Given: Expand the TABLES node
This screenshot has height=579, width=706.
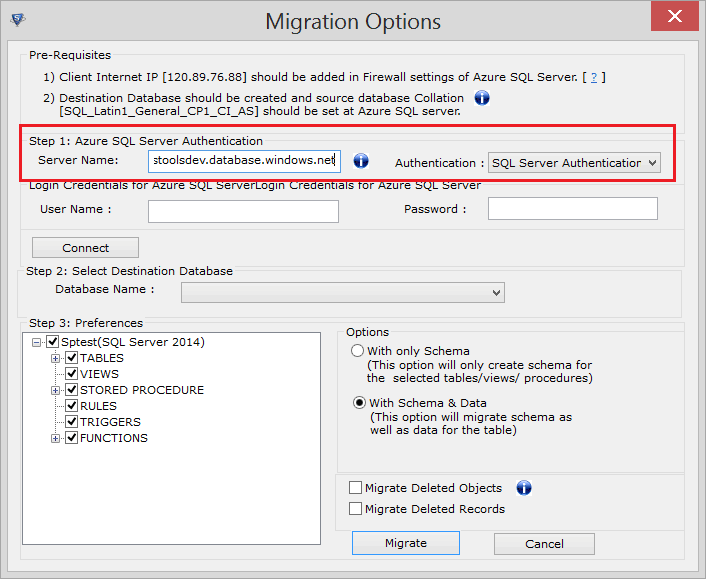Looking at the screenshot, I should [x=55, y=359].
